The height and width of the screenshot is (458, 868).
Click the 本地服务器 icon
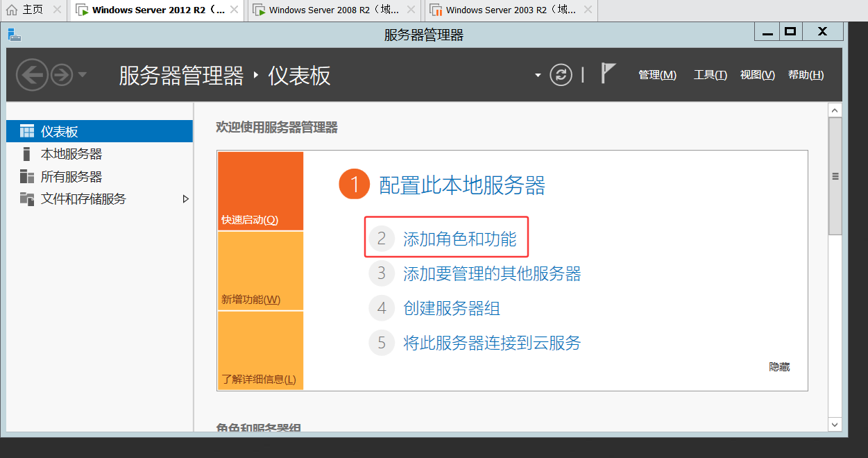pyautogui.click(x=27, y=154)
